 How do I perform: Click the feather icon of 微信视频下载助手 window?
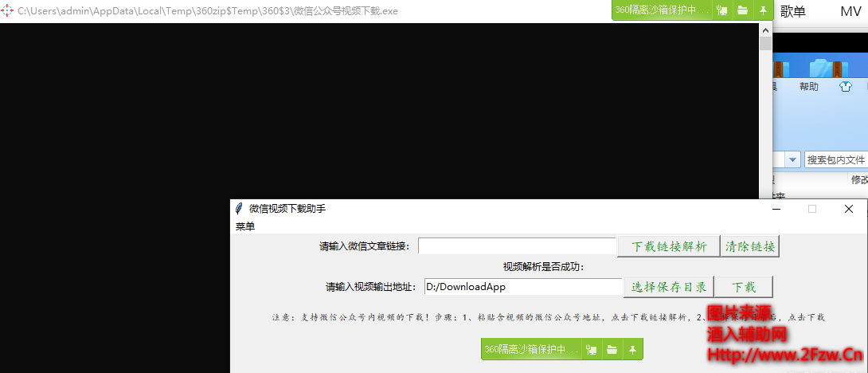(239, 208)
